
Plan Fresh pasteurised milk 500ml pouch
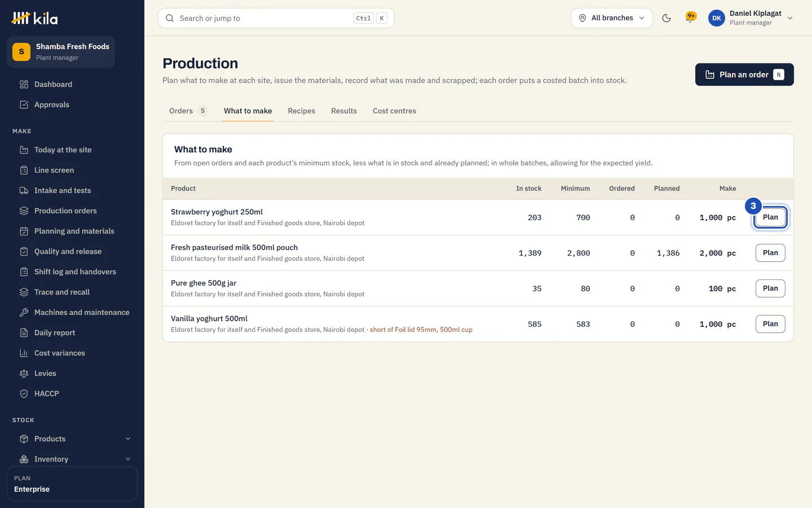pyautogui.click(x=770, y=253)
